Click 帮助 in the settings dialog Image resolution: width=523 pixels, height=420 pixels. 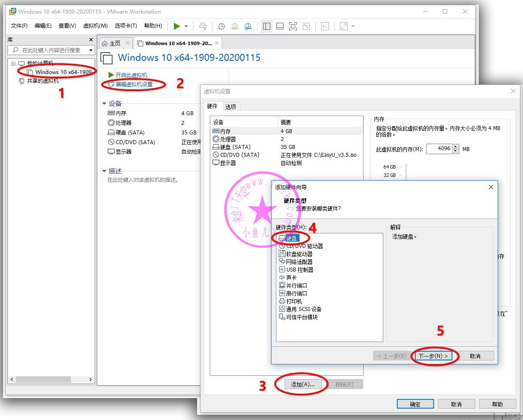point(497,404)
